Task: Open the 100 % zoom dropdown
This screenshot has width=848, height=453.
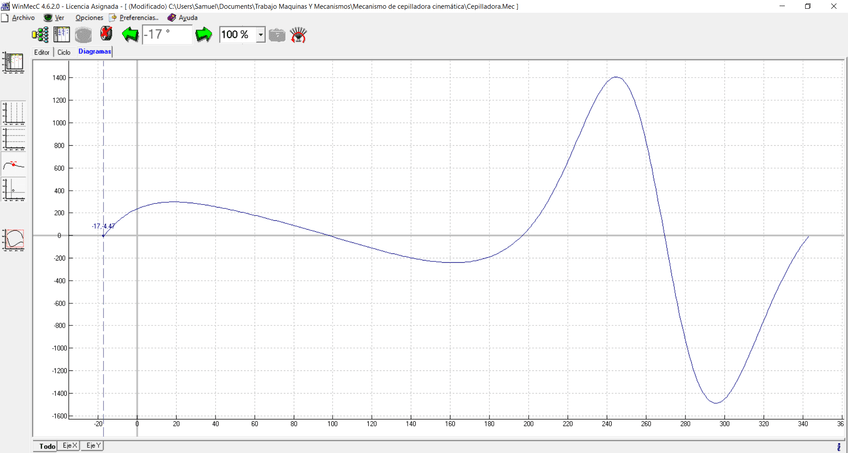Action: pyautogui.click(x=261, y=34)
